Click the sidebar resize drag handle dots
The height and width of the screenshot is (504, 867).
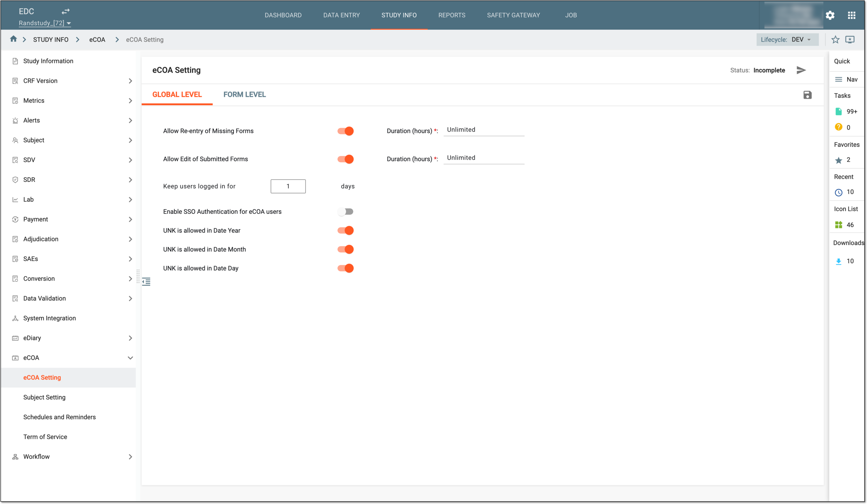point(138,276)
